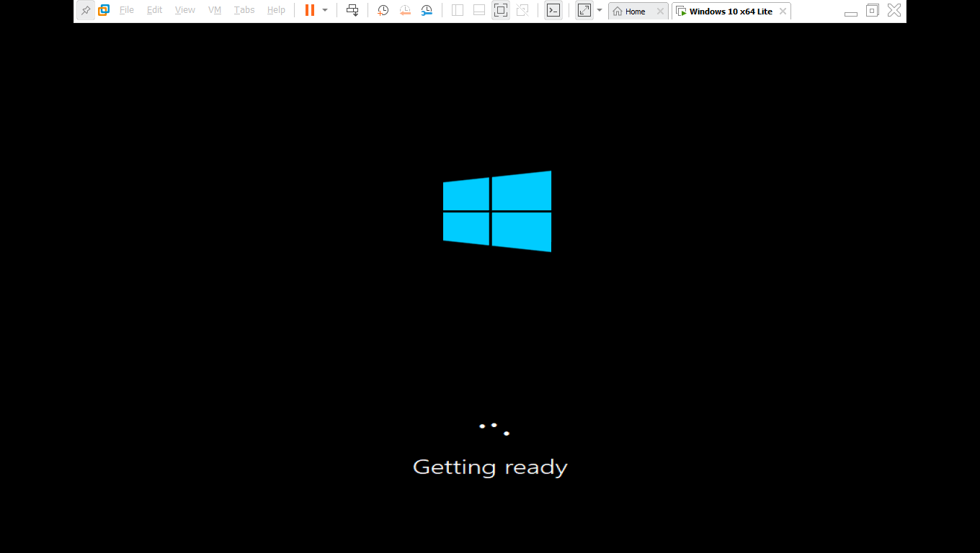Open the Help menu
The height and width of the screenshot is (553, 980).
pyautogui.click(x=276, y=10)
